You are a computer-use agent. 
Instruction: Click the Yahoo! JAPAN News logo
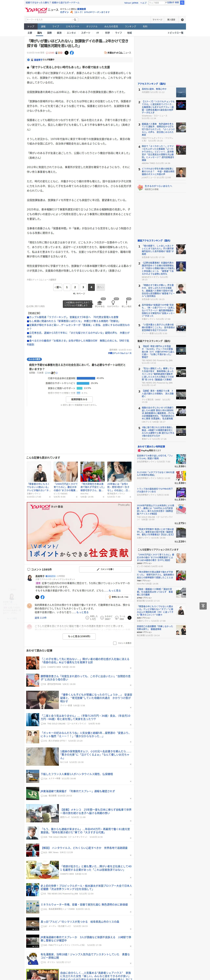pos(42,10)
